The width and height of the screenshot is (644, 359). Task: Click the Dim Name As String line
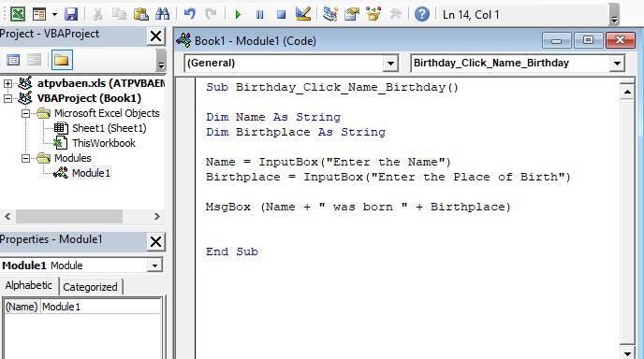click(x=273, y=118)
